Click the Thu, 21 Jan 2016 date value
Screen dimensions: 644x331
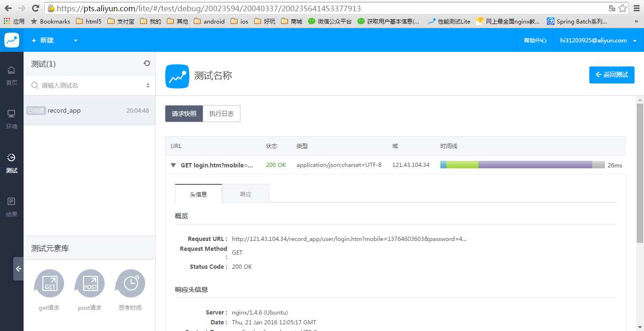(x=274, y=323)
